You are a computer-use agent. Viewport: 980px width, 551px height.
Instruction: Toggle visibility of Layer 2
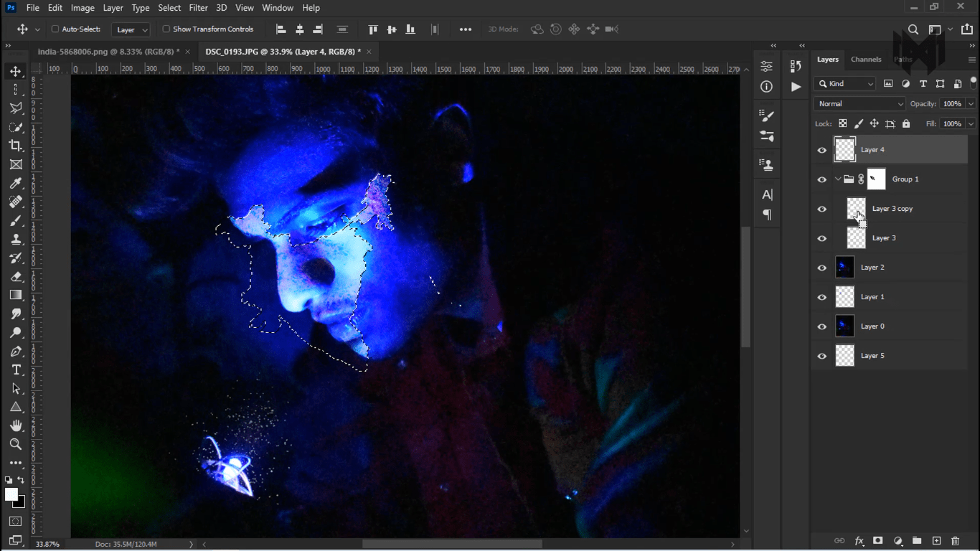[x=822, y=268]
